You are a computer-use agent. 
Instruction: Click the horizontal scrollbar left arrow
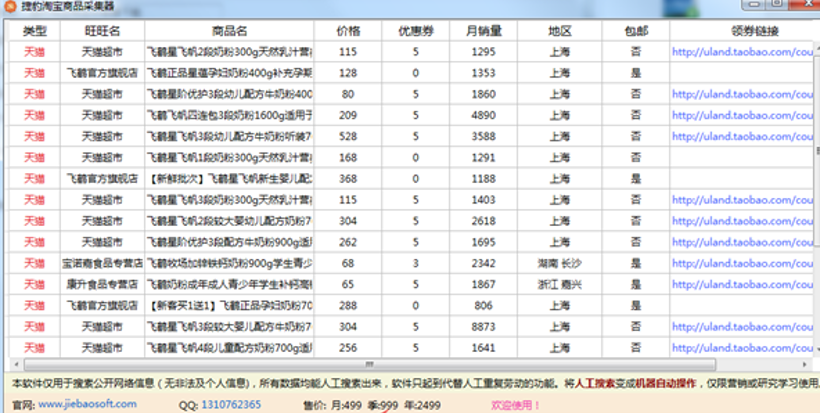point(16,364)
